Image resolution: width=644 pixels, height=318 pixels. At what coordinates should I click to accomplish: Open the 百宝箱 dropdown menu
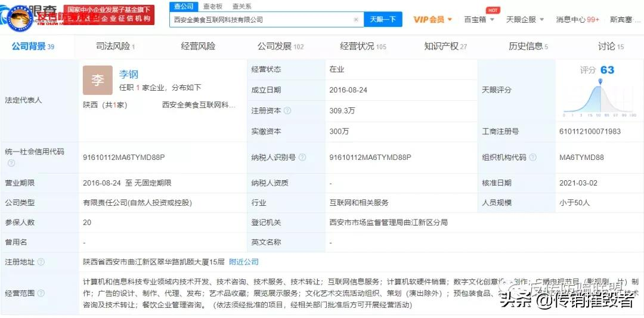[x=479, y=19]
